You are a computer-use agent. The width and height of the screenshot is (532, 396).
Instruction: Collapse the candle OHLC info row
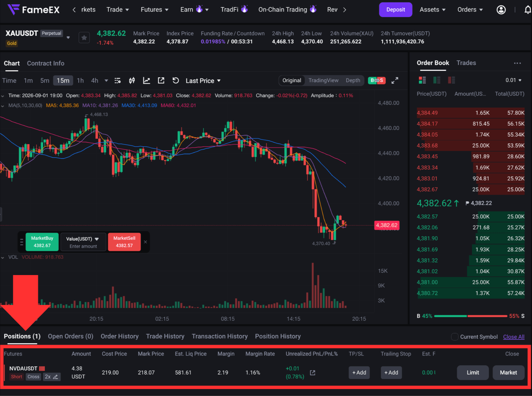click(x=3, y=96)
